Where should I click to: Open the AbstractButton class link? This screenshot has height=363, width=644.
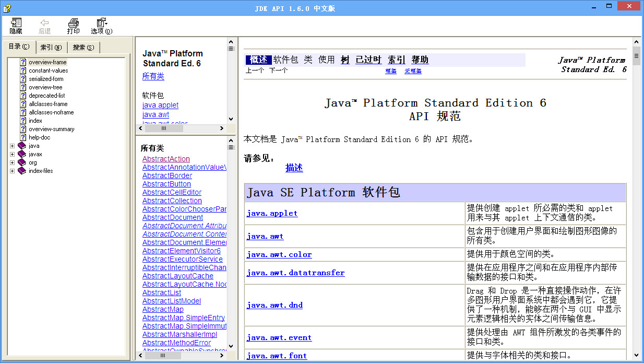pos(166,184)
